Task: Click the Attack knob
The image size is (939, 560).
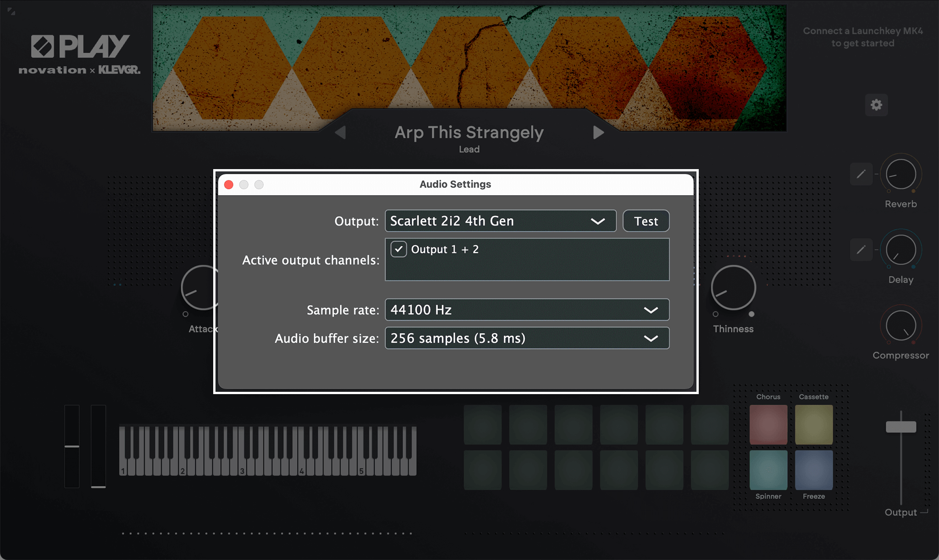Action: click(x=199, y=288)
